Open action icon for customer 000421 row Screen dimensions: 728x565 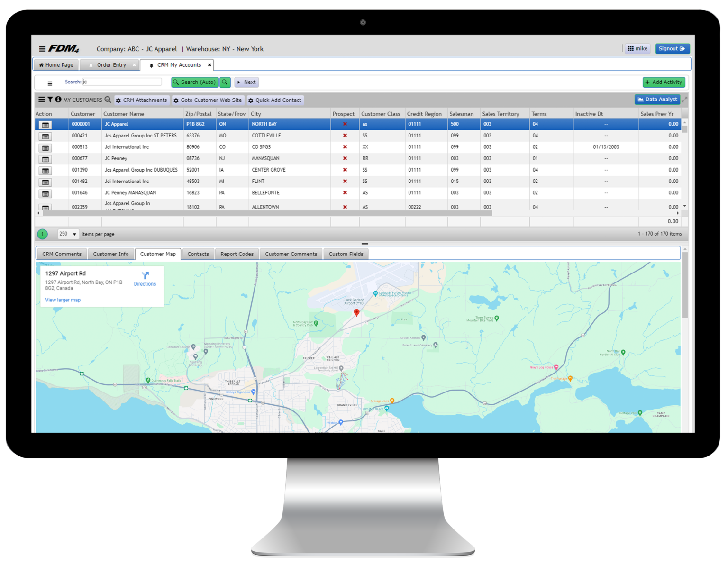pos(45,136)
